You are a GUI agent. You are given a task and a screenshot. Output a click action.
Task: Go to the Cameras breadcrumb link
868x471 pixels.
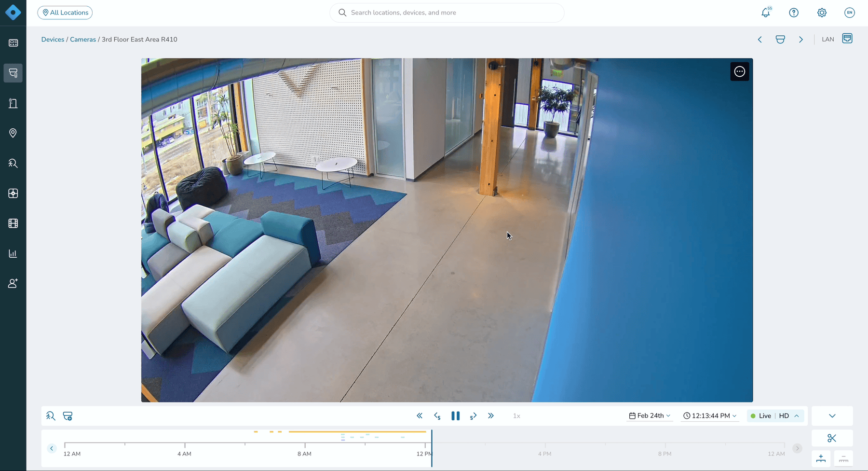tap(83, 40)
